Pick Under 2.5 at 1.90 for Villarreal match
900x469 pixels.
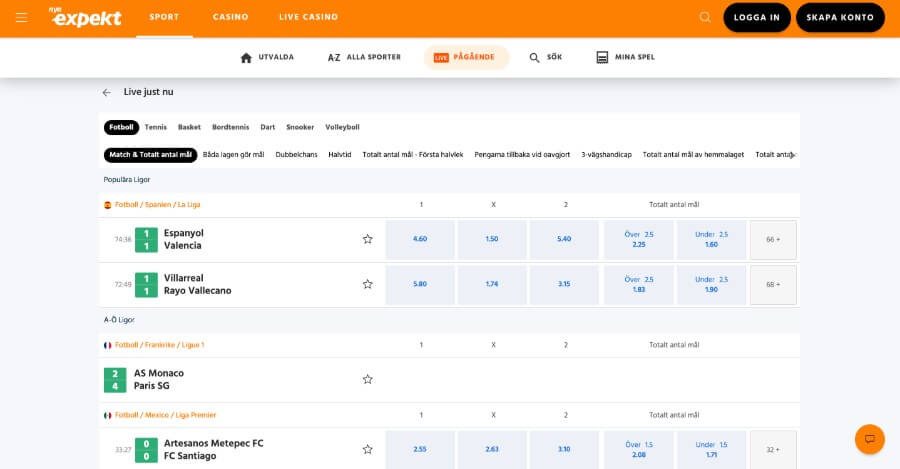(x=712, y=284)
